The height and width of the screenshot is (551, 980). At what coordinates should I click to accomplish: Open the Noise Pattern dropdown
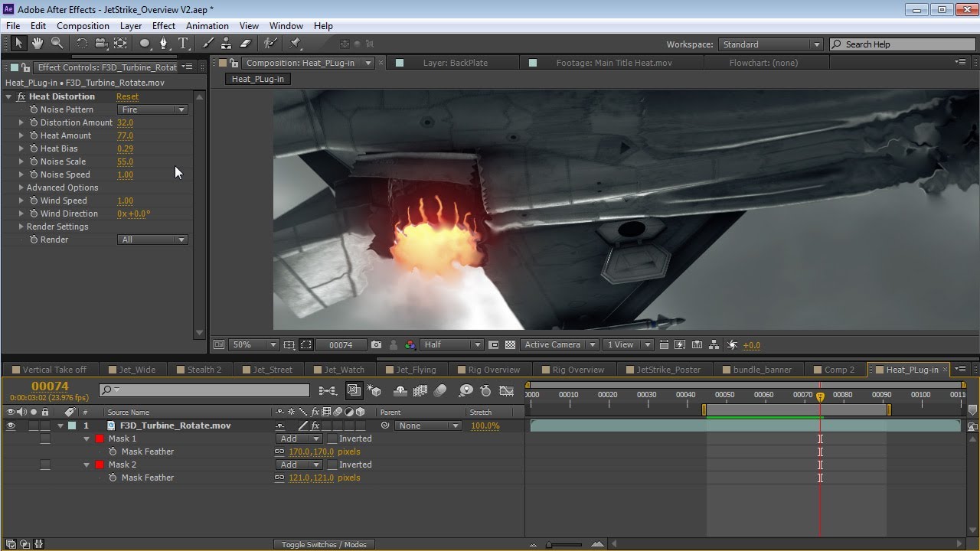pyautogui.click(x=152, y=109)
